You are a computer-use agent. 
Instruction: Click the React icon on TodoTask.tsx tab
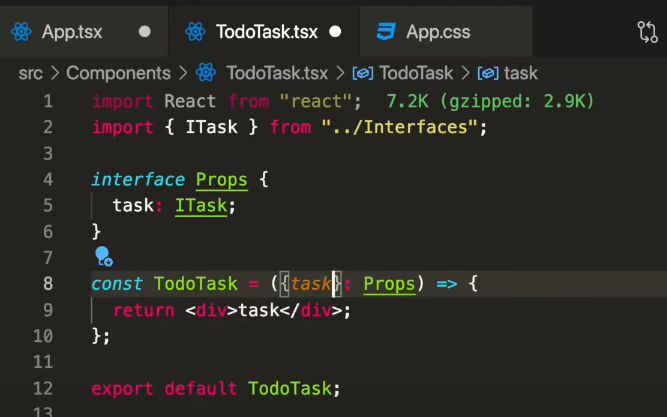point(195,31)
